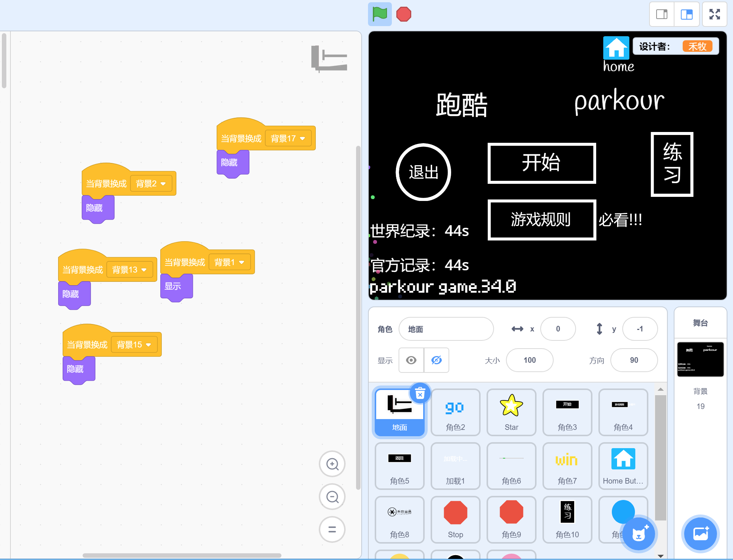Open the 背景17 backdrop dropdown
The width and height of the screenshot is (733, 560).
point(288,139)
